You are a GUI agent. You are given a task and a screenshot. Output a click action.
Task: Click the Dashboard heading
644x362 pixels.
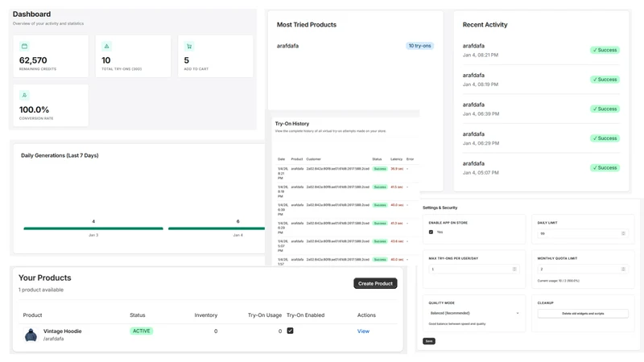(31, 14)
